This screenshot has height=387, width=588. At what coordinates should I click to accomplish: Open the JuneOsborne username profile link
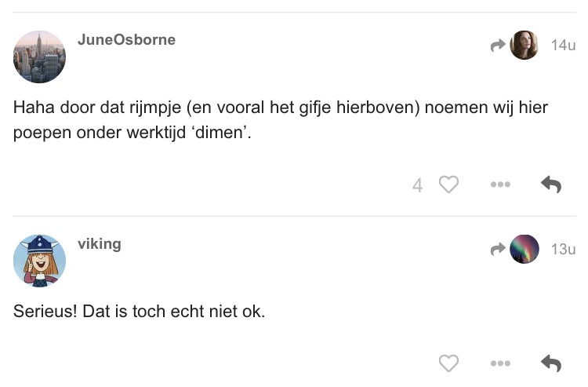(126, 40)
